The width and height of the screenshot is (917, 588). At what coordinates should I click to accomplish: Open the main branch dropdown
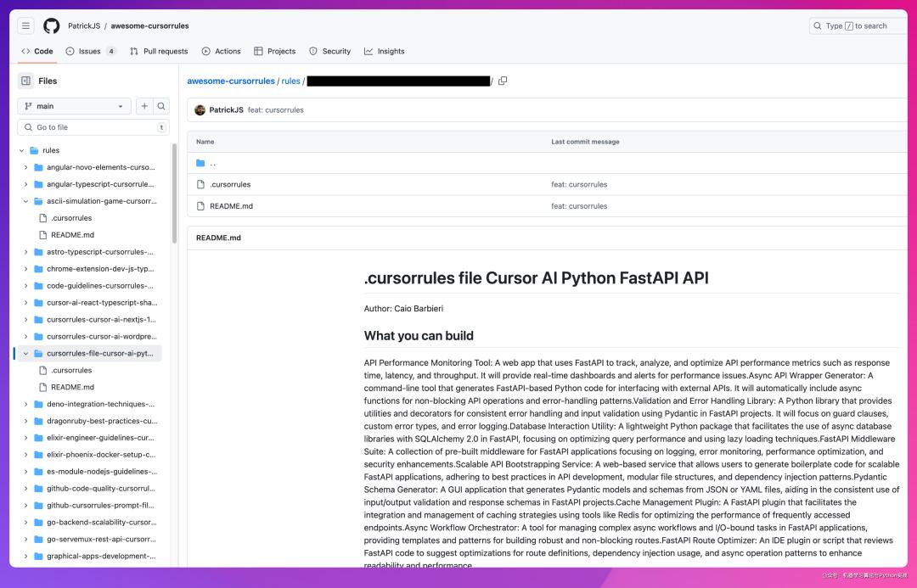coord(74,106)
